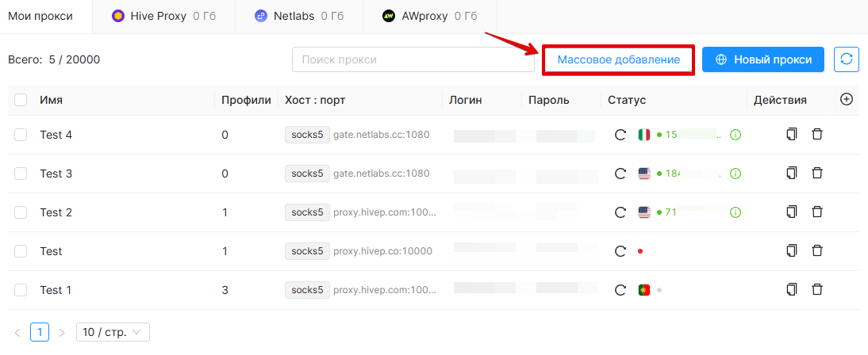Show info for Test 2 status

[735, 212]
